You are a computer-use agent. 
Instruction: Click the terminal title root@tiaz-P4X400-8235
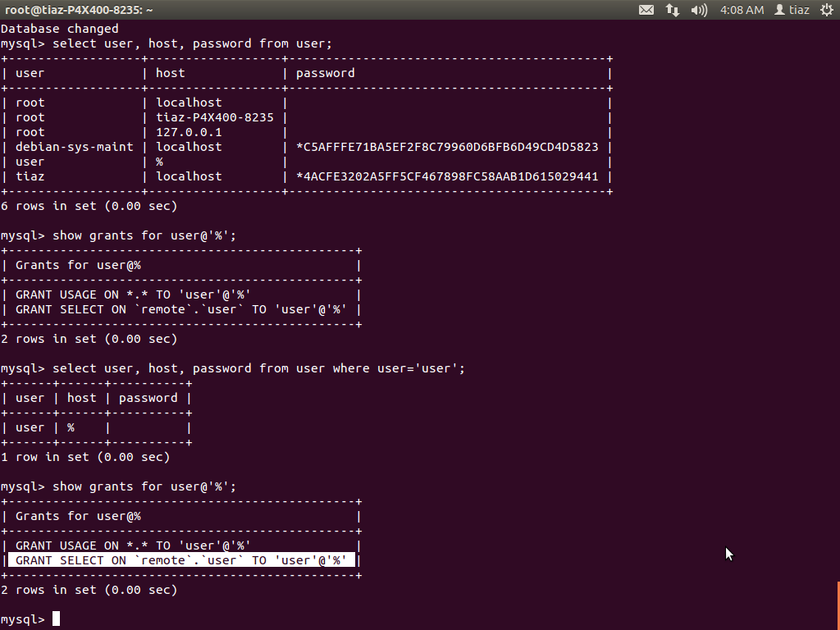click(x=79, y=10)
